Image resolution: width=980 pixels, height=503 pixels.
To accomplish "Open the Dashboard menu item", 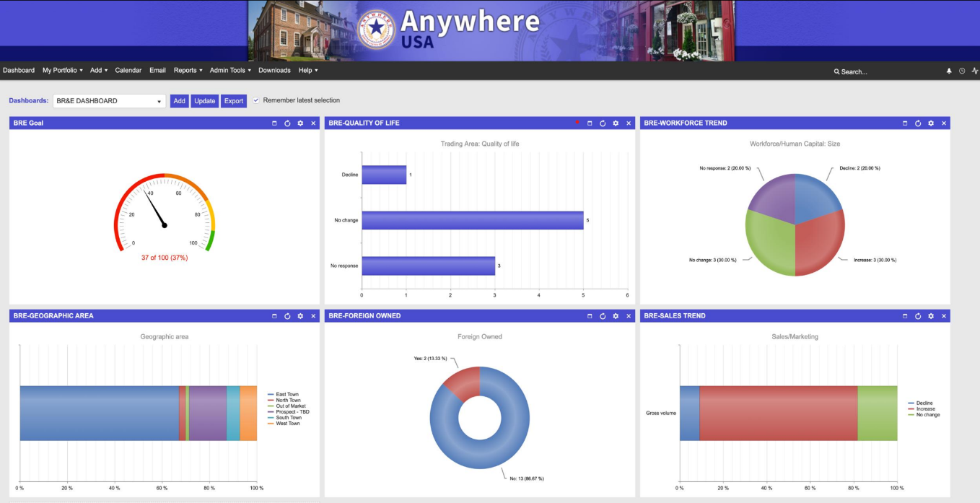I will pos(19,70).
